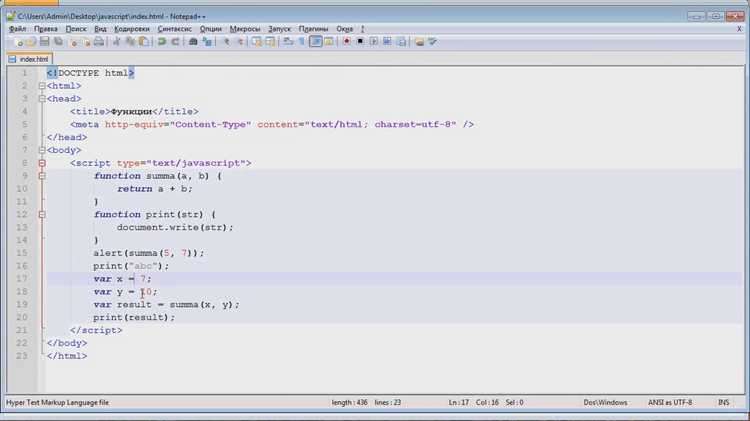Click the length : 436 status field
Image resolution: width=750 pixels, height=421 pixels.
pos(350,403)
